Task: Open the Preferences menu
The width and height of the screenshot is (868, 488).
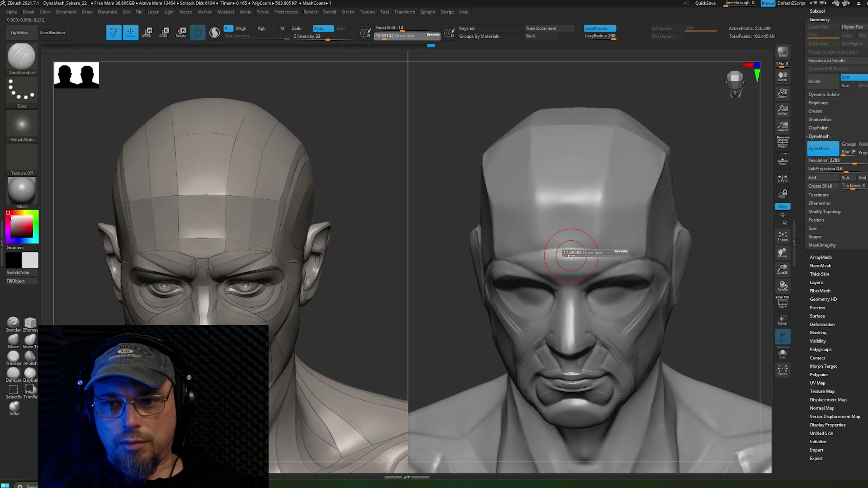Action: pyautogui.click(x=286, y=12)
